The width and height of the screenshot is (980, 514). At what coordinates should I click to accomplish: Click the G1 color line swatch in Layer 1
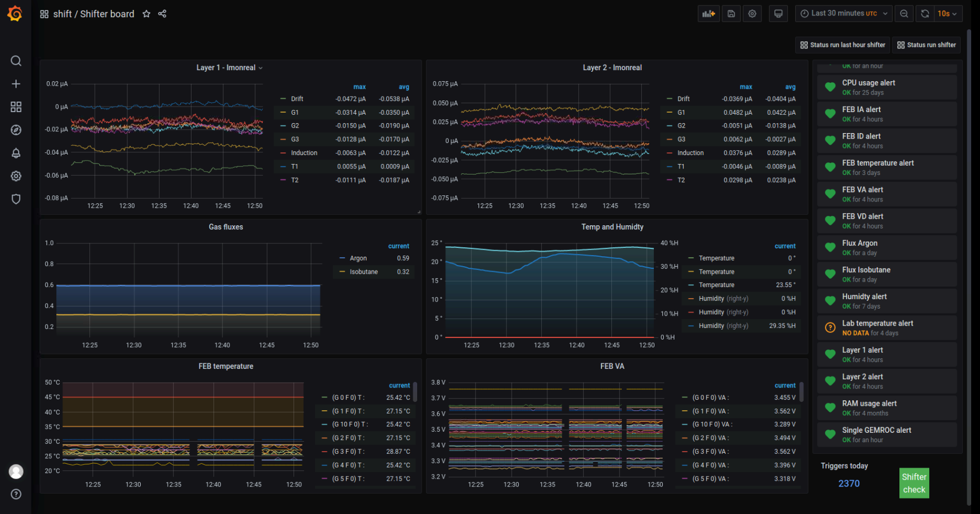(283, 113)
